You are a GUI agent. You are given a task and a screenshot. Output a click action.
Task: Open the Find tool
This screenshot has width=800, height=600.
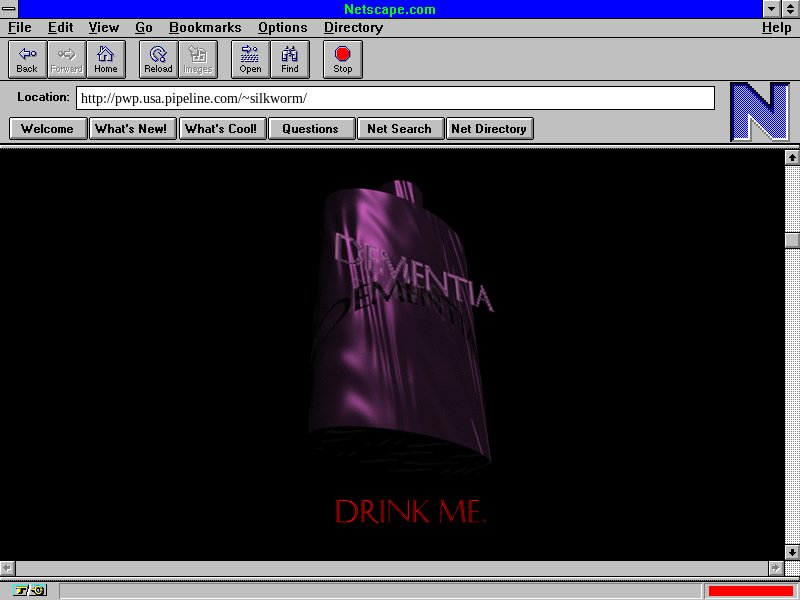click(290, 59)
